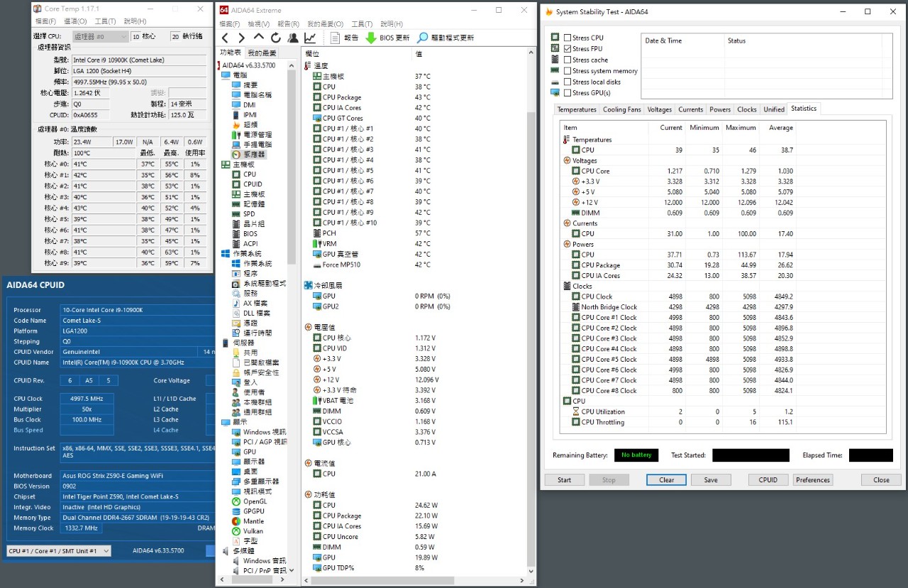Open the graph chart toolbar icon
Screen dimensions: 908x588
(x=310, y=38)
